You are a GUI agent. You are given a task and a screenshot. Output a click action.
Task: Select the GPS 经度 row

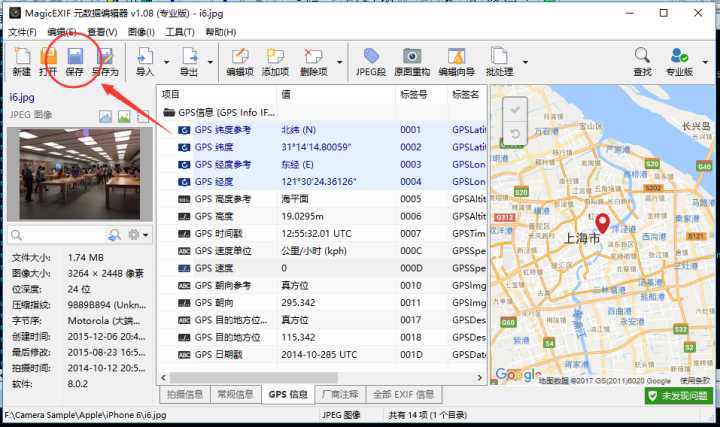click(x=322, y=182)
